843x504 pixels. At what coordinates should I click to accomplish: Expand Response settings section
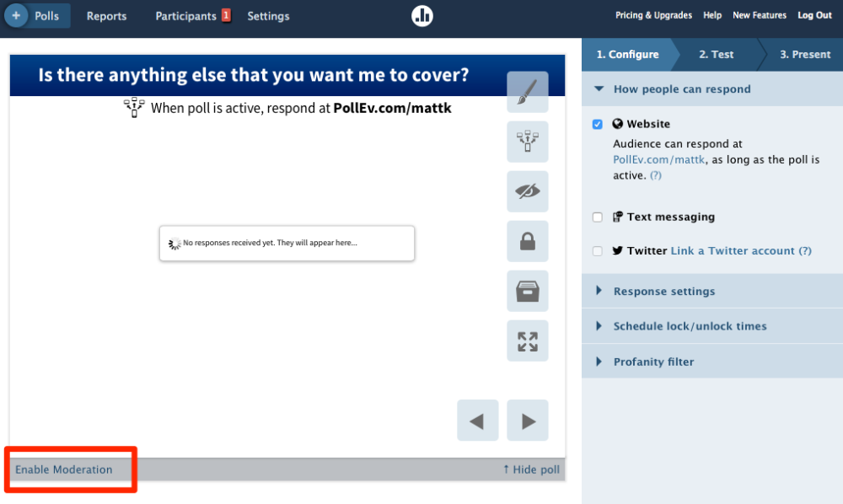point(712,292)
